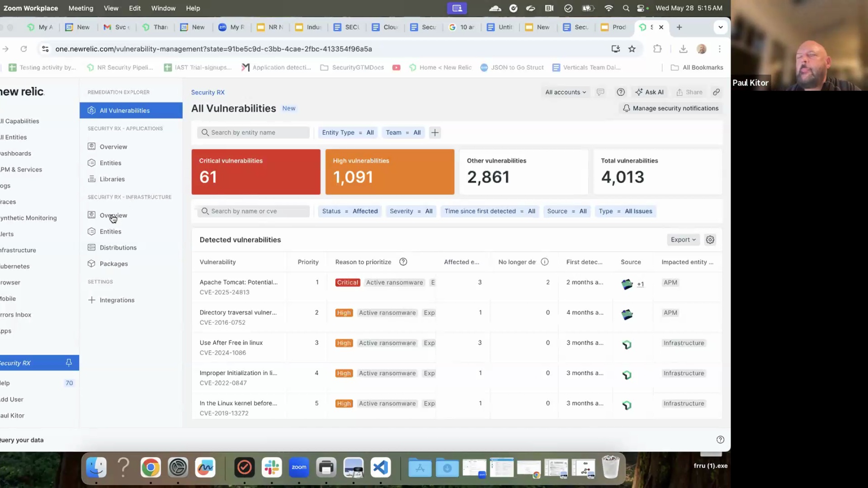Open Google Chrome from the dock

pos(151,468)
